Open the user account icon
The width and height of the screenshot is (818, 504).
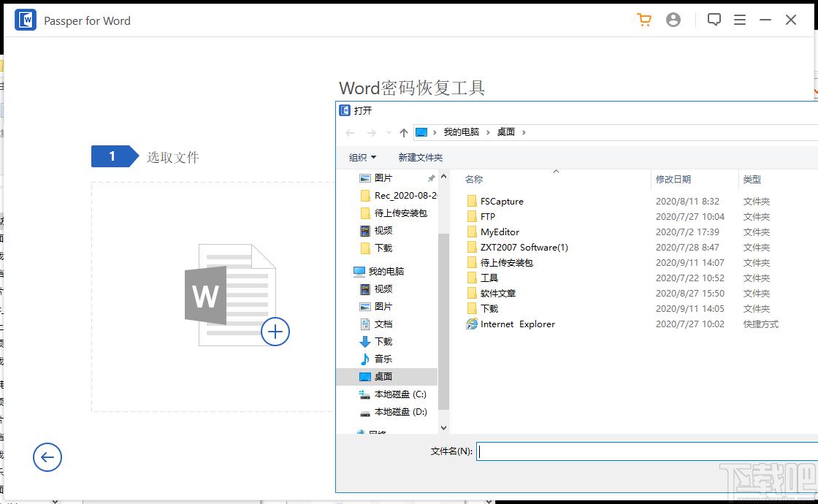pos(673,20)
